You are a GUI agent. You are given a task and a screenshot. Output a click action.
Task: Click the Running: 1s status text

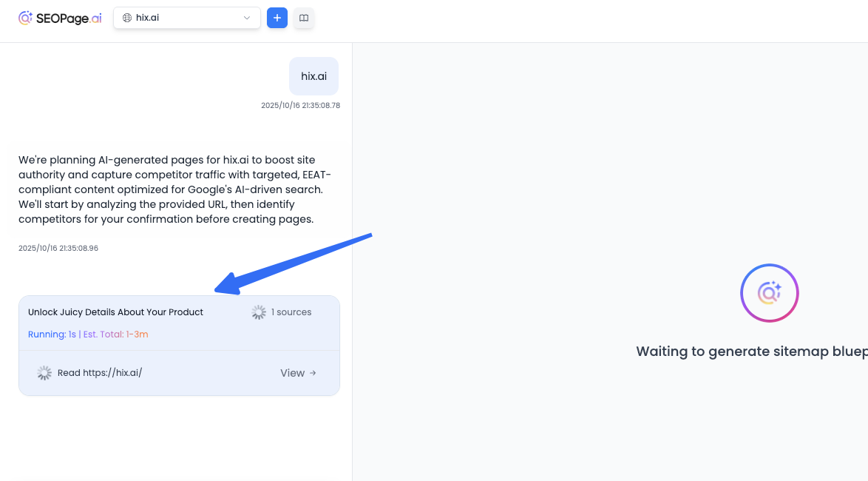(51, 334)
